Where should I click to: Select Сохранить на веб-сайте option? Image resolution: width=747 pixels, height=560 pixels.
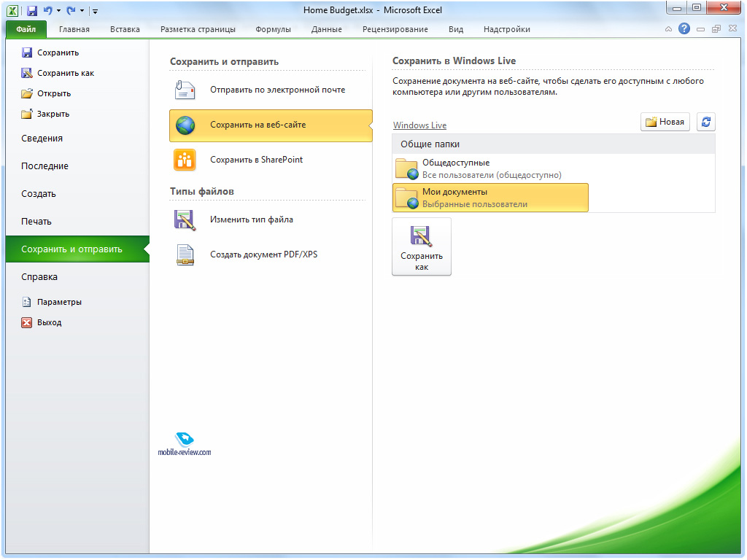click(x=271, y=125)
